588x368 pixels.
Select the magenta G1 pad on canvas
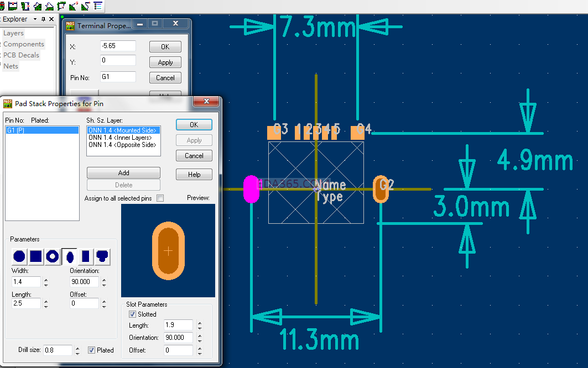[x=251, y=189]
